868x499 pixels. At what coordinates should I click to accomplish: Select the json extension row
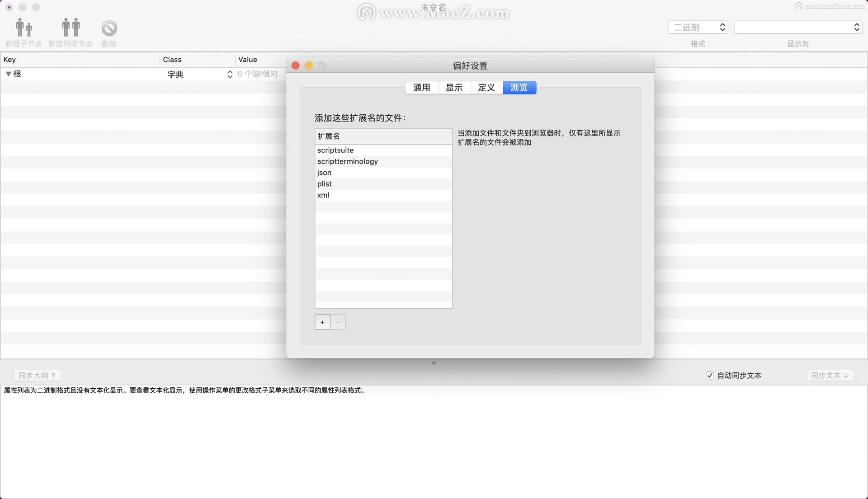[383, 173]
